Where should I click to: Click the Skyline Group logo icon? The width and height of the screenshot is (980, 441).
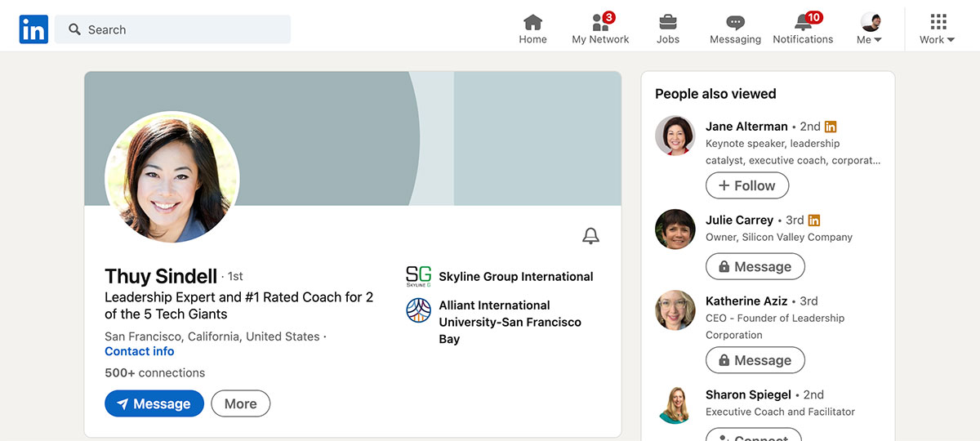tap(418, 276)
